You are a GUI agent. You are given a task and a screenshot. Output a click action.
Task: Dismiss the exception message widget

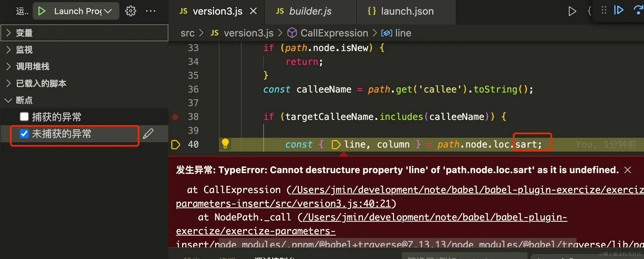coord(628,170)
